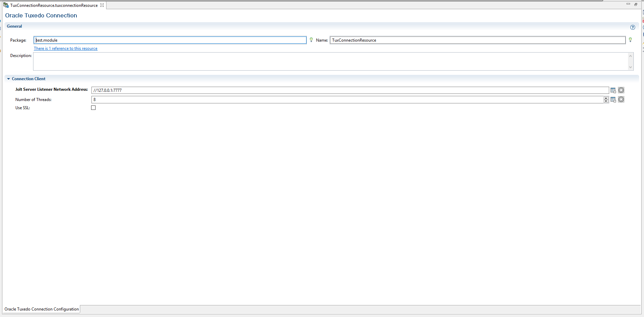This screenshot has height=317, width=644.
Task: Click the resource icon on the editor tab
Action: [x=6, y=5]
